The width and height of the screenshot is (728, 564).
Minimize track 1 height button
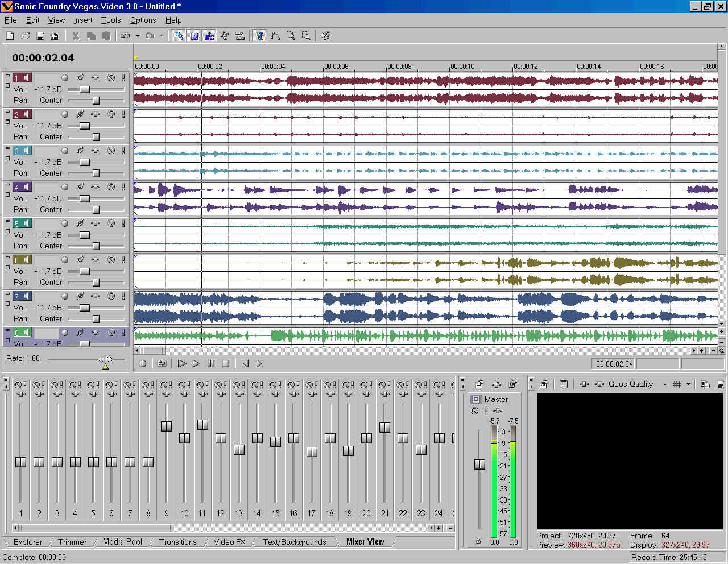[7, 76]
